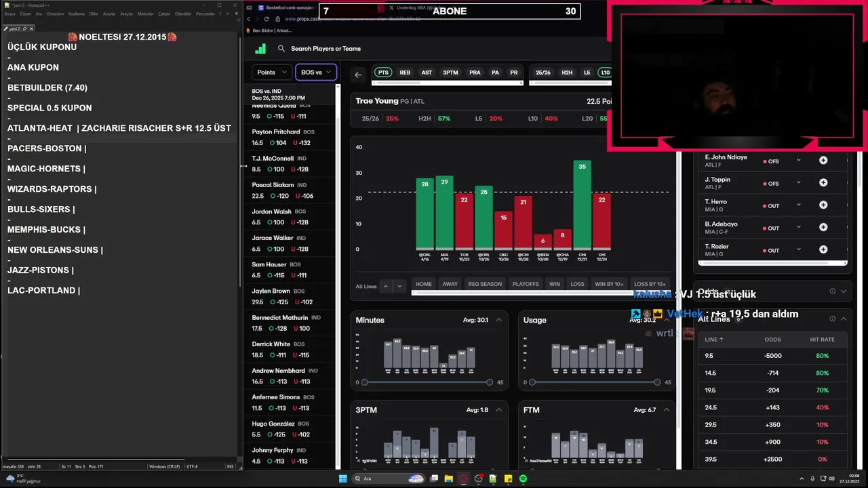The height and width of the screenshot is (488, 868).
Task: Collapse the Usage chart panel
Action: 667,320
